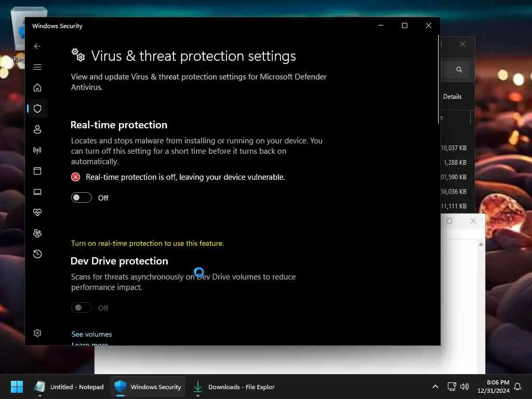The width and height of the screenshot is (532, 399).
Task: Open Family options icon
Action: click(x=37, y=233)
